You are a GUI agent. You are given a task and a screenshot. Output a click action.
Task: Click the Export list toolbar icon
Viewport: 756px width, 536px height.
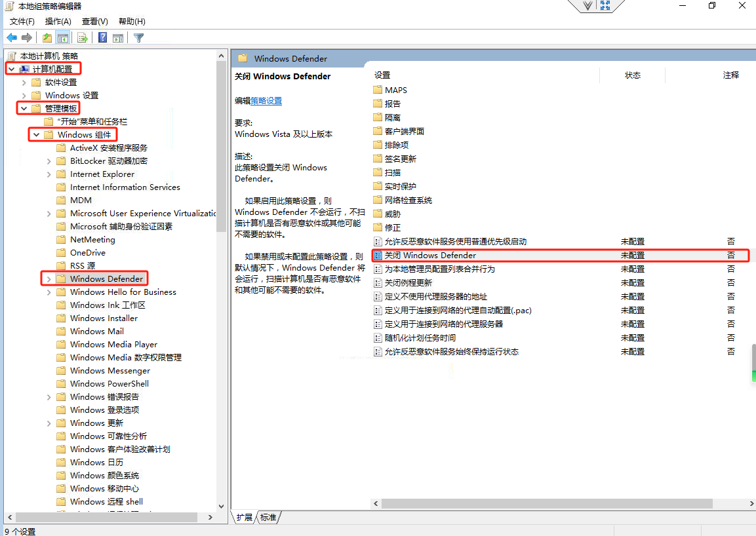coord(83,37)
